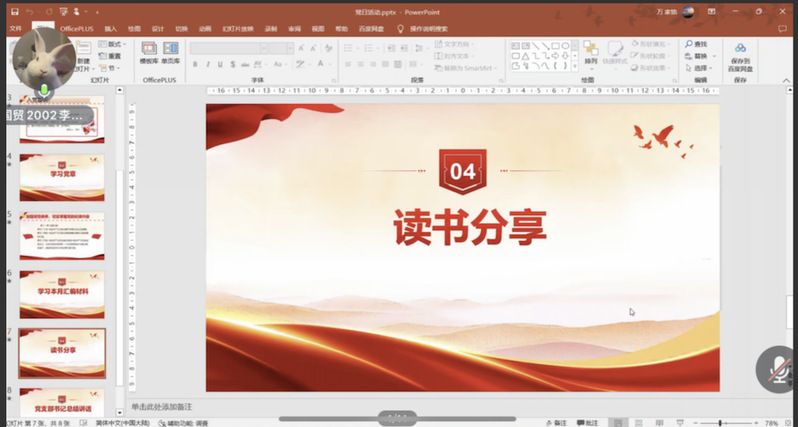
Task: Toggle Underline formatting
Action: point(220,64)
